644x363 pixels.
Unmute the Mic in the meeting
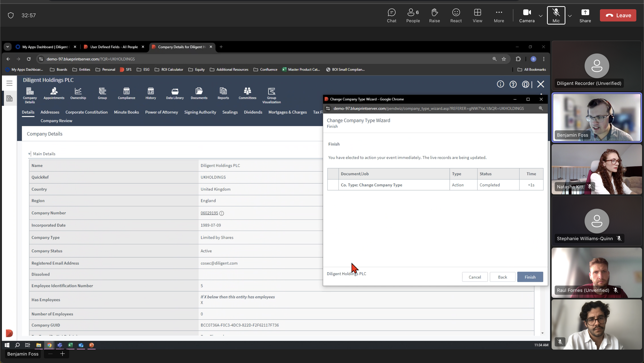pos(556,16)
